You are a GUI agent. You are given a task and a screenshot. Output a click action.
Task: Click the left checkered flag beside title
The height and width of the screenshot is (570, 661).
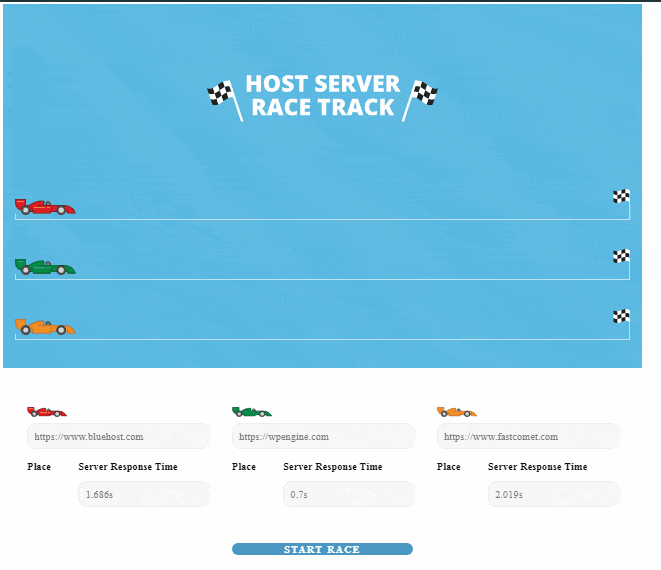pyautogui.click(x=225, y=100)
